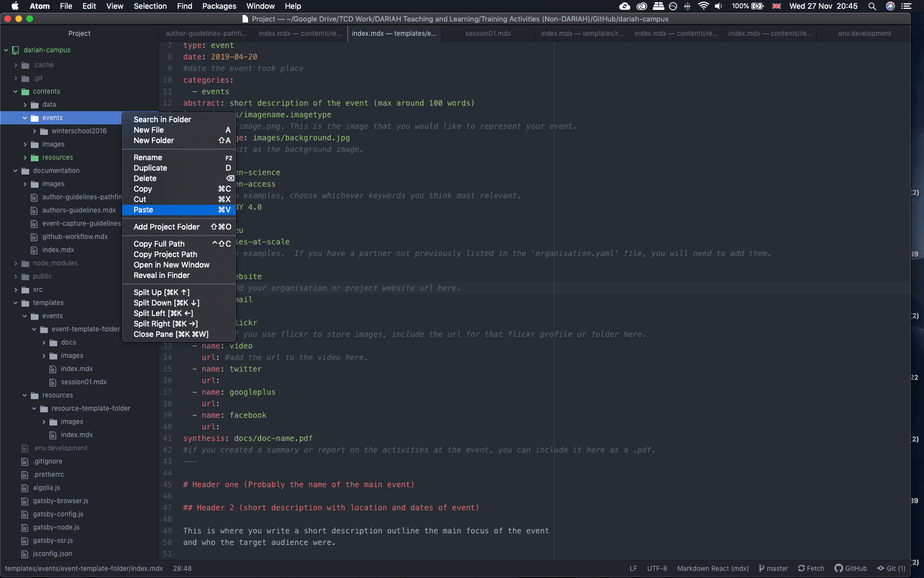This screenshot has width=924, height=578.
Task: Open the Packages menu
Action: pos(219,6)
